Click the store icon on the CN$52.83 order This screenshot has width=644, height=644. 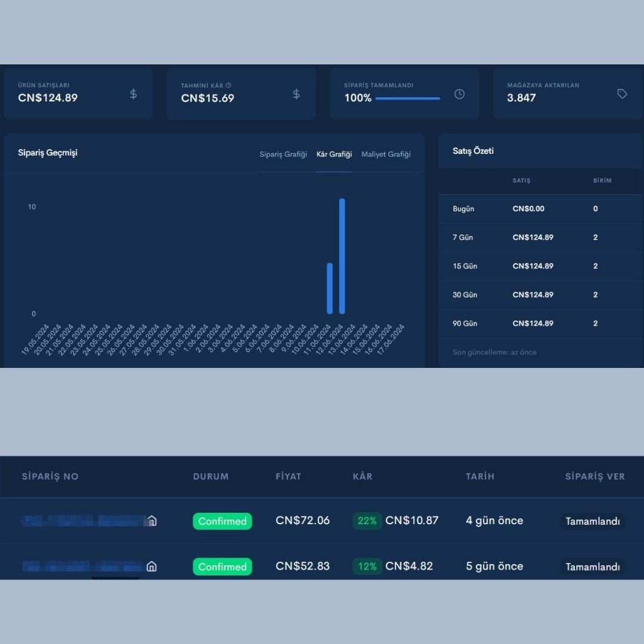pos(151,566)
